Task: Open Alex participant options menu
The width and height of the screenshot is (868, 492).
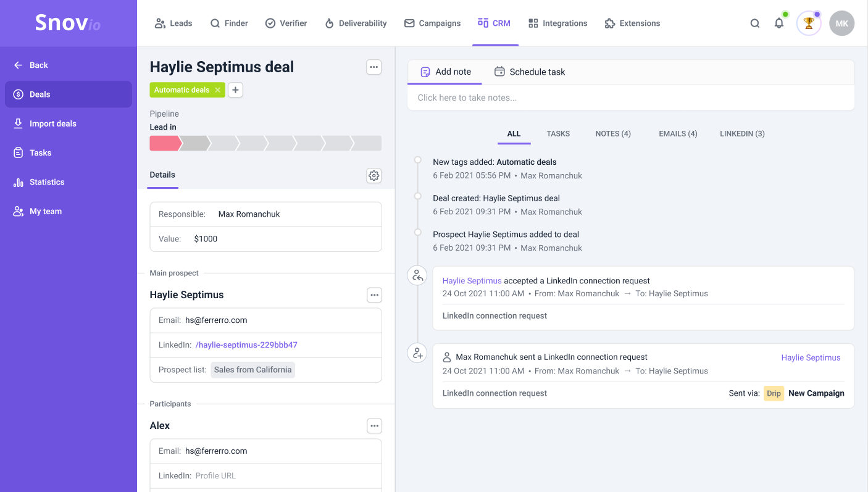Action: 374,426
